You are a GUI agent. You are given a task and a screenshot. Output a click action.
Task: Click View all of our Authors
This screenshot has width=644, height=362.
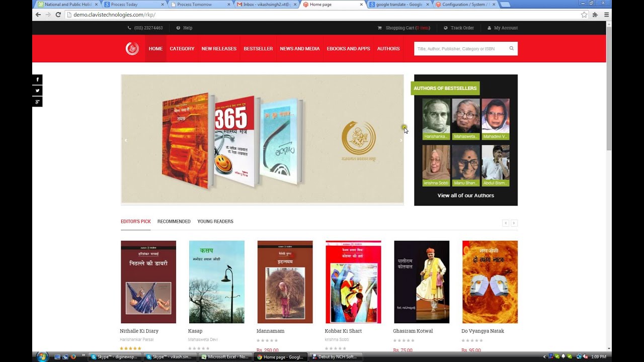466,196
